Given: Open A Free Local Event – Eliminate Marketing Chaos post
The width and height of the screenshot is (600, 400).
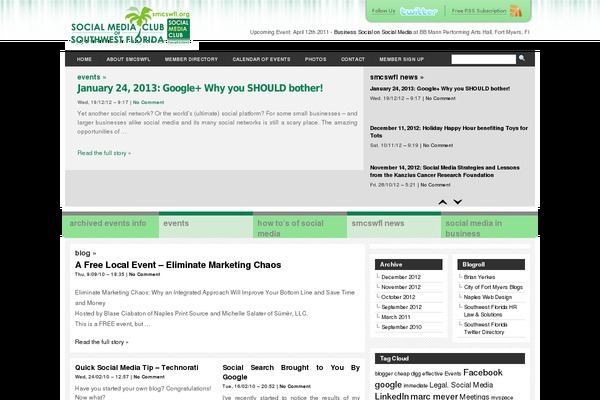Looking at the screenshot, I should tap(178, 265).
